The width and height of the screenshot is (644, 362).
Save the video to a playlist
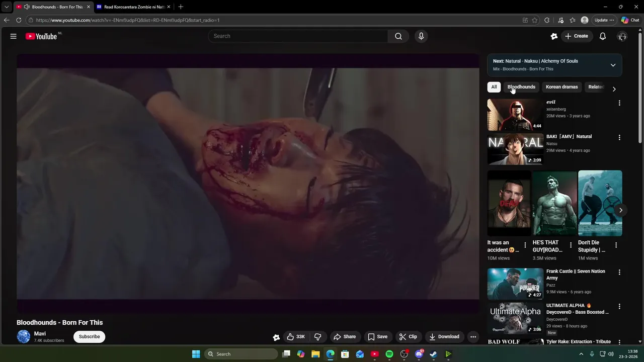[377, 337]
